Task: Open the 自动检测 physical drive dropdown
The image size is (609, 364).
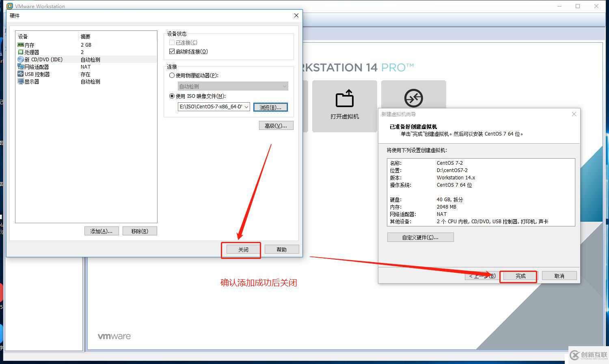Action: (233, 86)
